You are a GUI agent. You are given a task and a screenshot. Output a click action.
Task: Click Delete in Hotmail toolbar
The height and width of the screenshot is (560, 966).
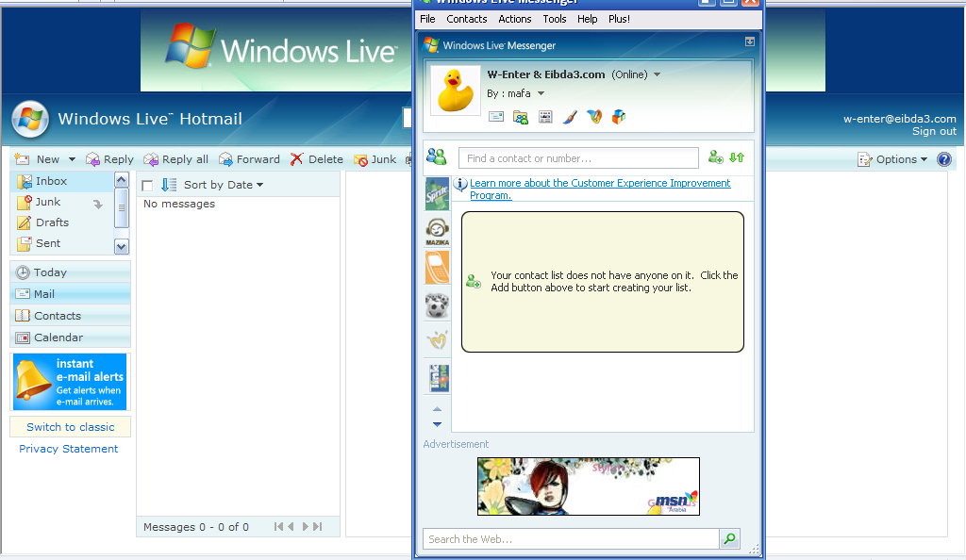tap(317, 159)
